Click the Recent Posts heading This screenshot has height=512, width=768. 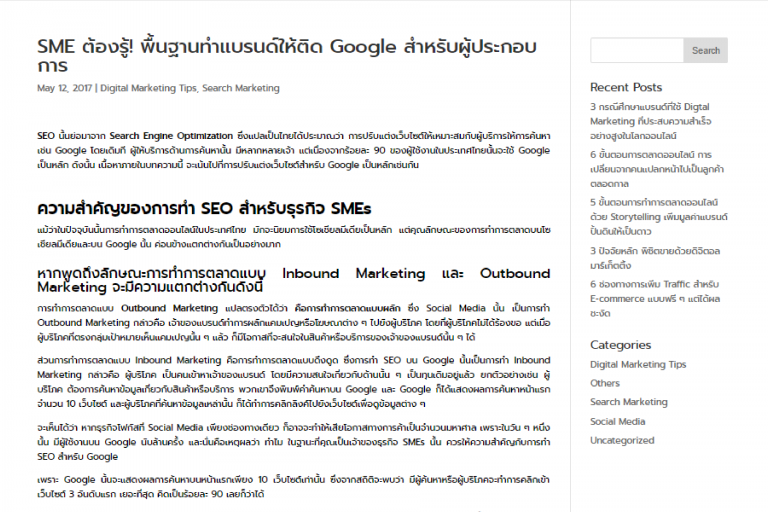(626, 87)
